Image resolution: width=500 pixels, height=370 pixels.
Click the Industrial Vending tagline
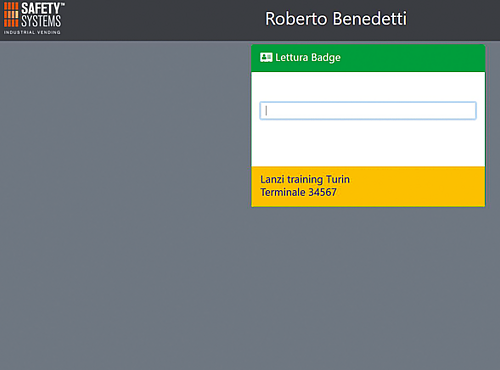32,32
